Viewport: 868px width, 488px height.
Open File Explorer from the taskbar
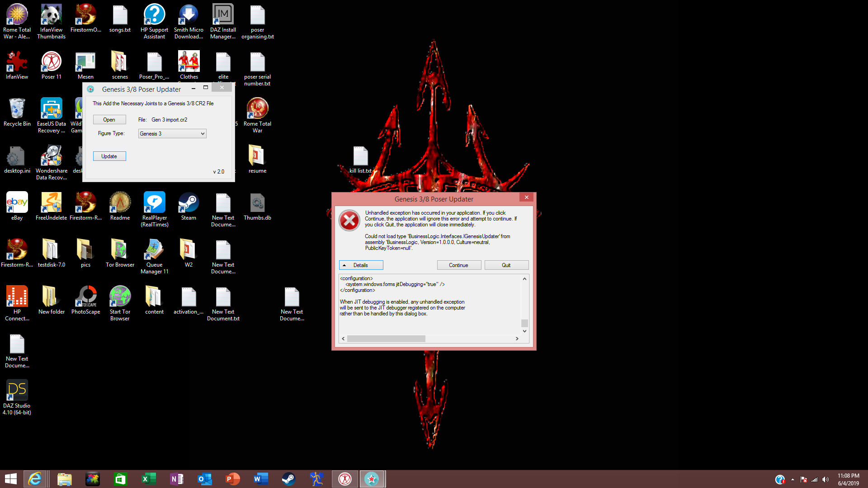pyautogui.click(x=65, y=479)
